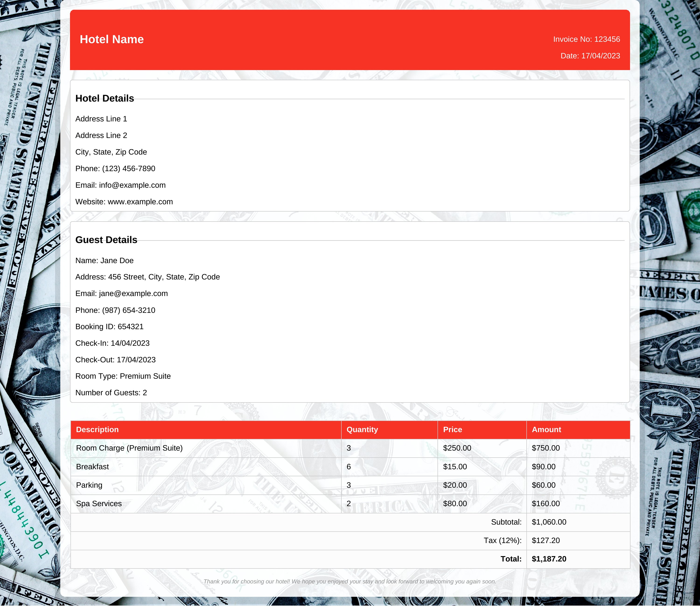
Task: Select the Name: Jane Doe line
Action: coord(104,261)
